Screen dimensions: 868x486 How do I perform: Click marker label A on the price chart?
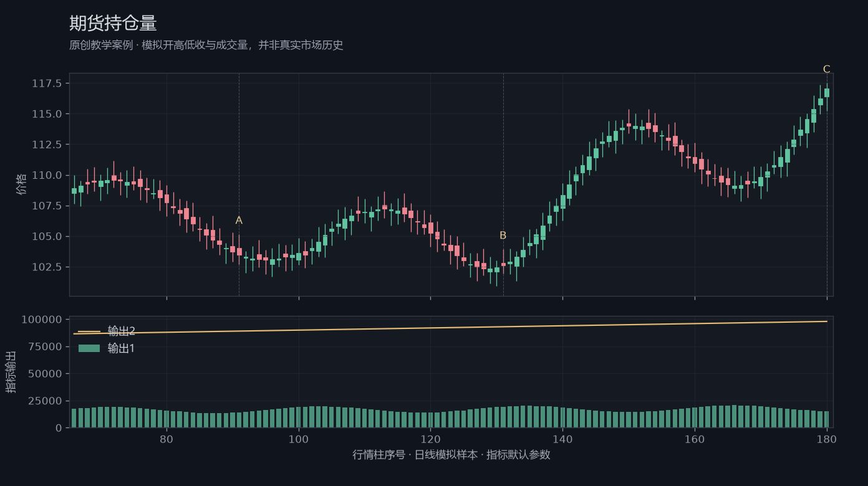[239, 221]
